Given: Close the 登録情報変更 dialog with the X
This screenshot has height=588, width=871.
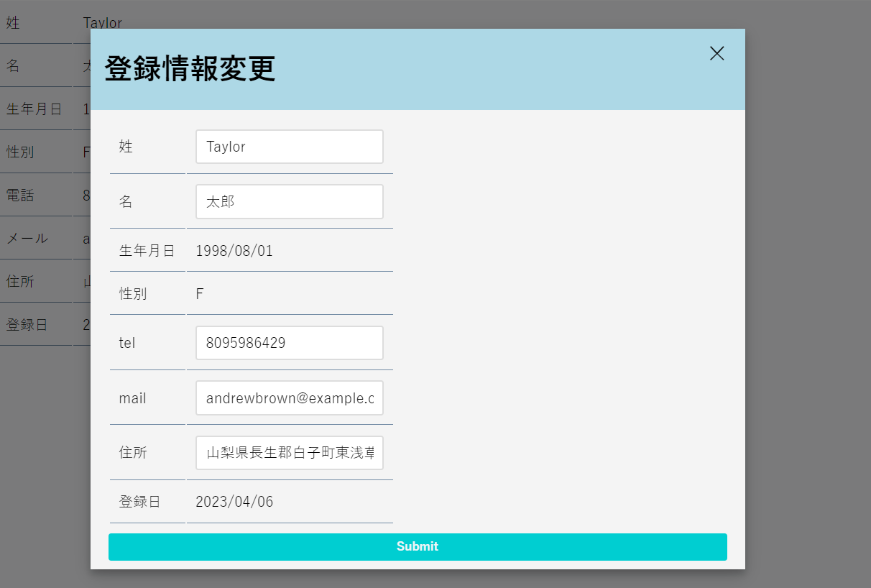Looking at the screenshot, I should 716,53.
